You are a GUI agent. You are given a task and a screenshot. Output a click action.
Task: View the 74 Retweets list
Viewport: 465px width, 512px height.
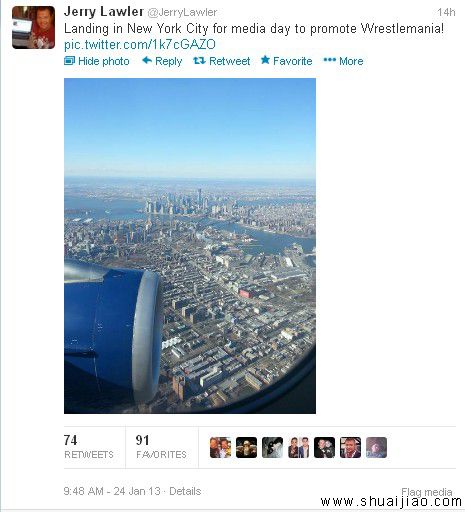[89, 447]
